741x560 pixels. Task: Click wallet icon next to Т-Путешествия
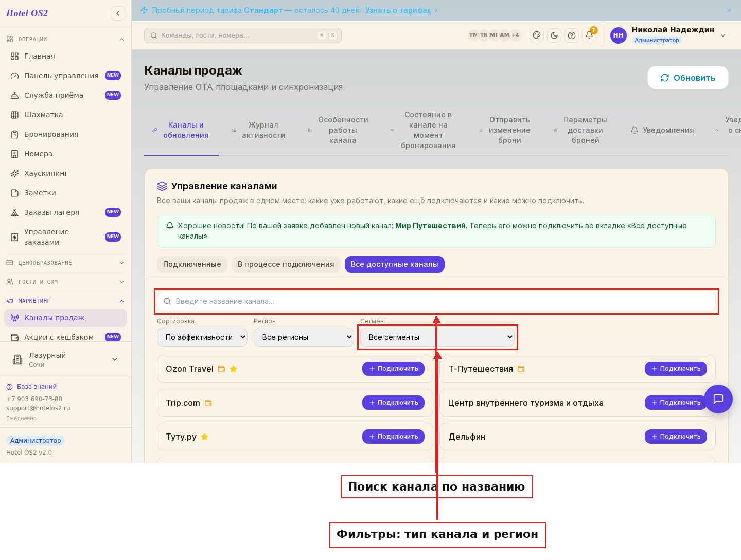[x=521, y=369]
